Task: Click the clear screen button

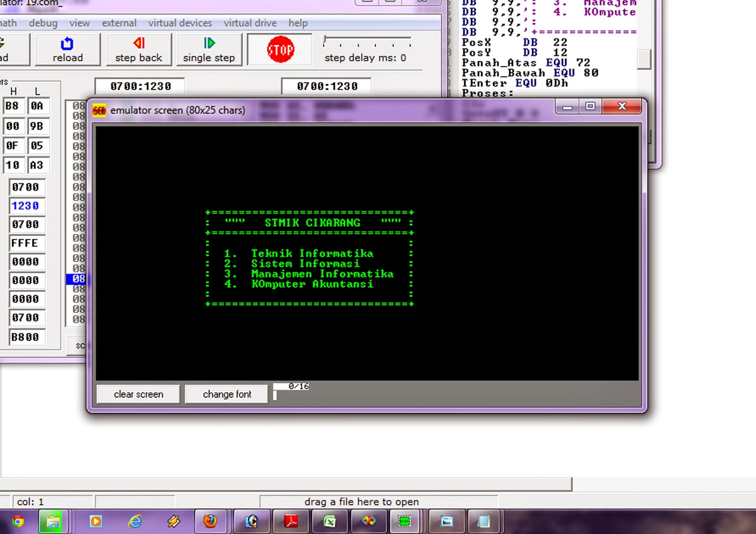Action: pos(138,394)
